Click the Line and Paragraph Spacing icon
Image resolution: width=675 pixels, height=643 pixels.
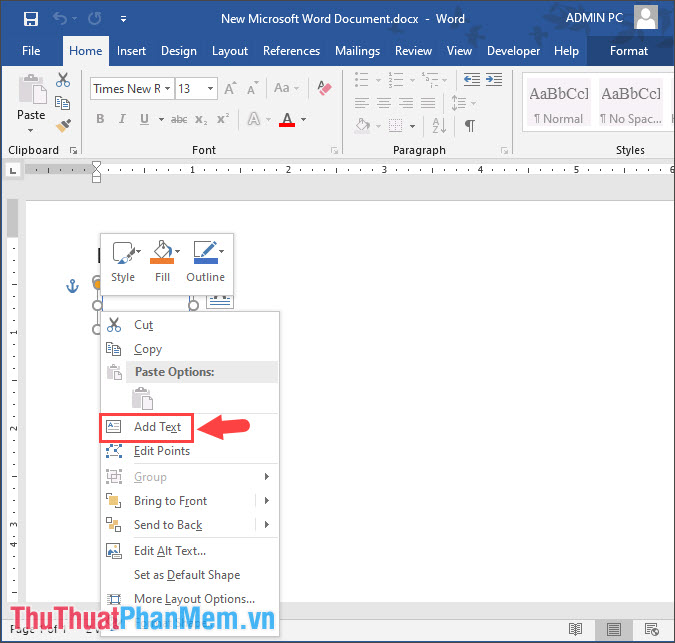[x=459, y=103]
